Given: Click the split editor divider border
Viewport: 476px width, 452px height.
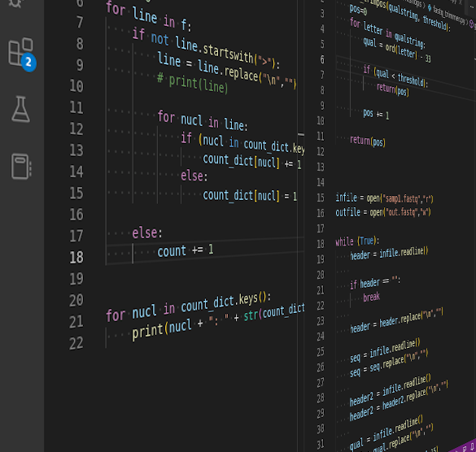Looking at the screenshot, I should point(304,226).
